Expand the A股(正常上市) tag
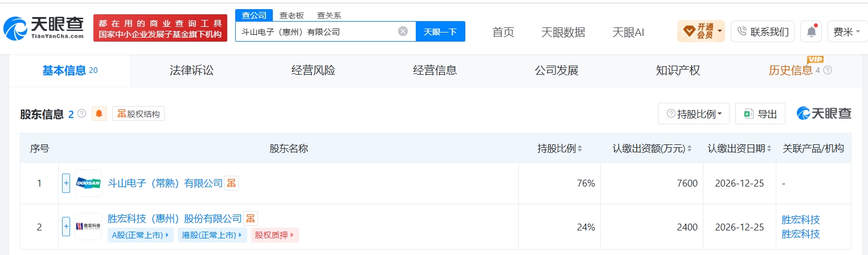The image size is (868, 255). 141,234
